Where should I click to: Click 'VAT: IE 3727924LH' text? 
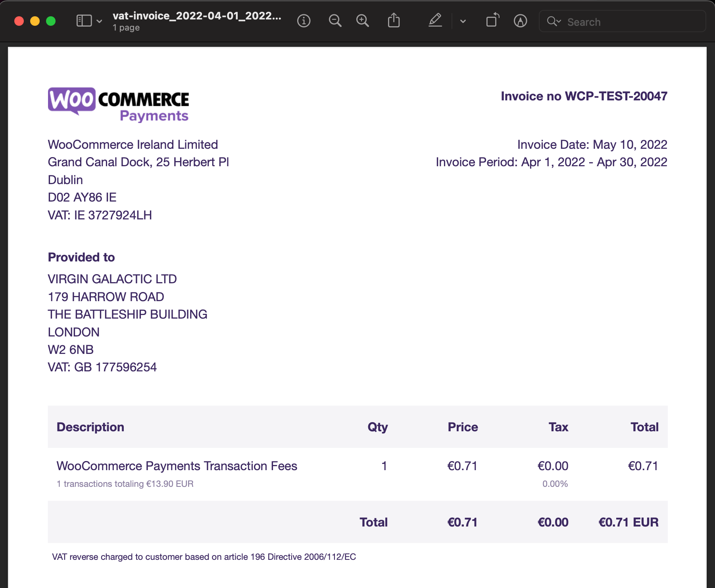[100, 215]
